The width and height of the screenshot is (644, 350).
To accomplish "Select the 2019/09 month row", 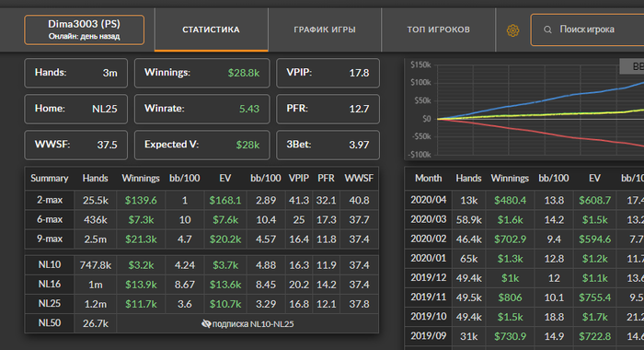I will 429,336.
